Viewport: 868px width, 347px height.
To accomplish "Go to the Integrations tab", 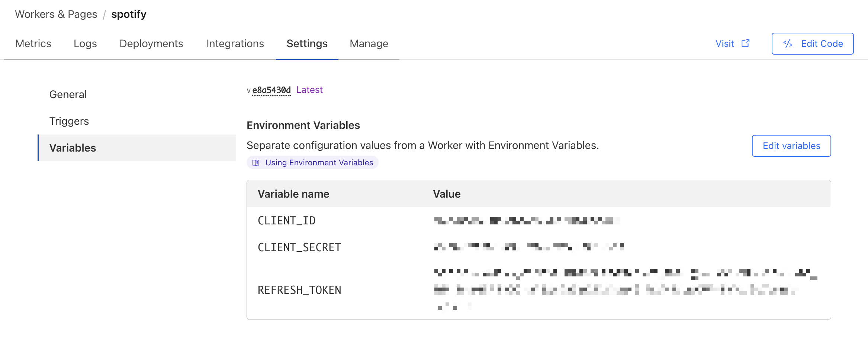I will [x=235, y=43].
